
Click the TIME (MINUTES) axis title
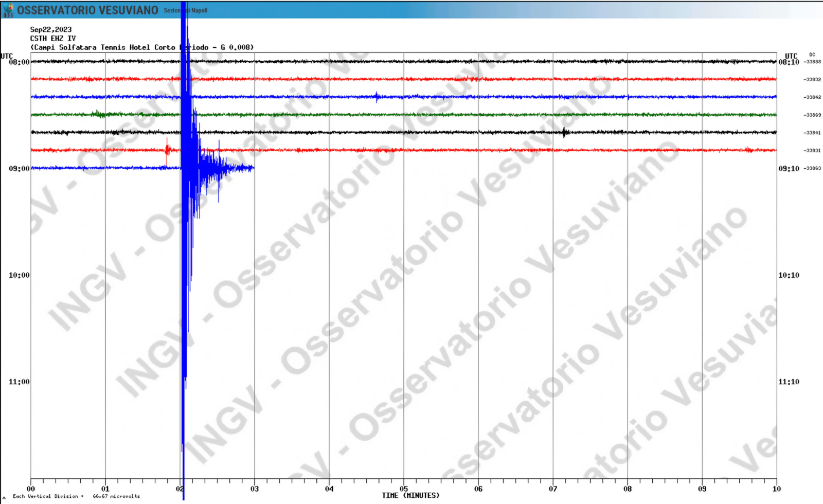click(410, 496)
